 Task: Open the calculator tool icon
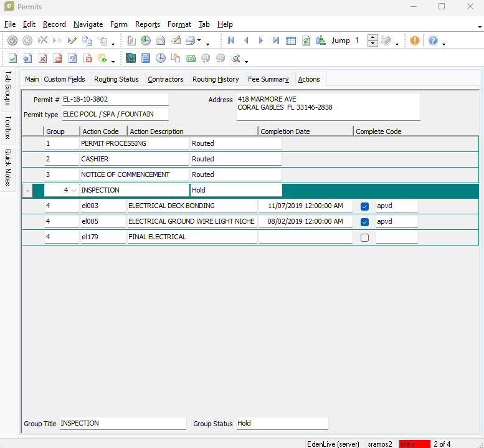[x=146, y=59]
